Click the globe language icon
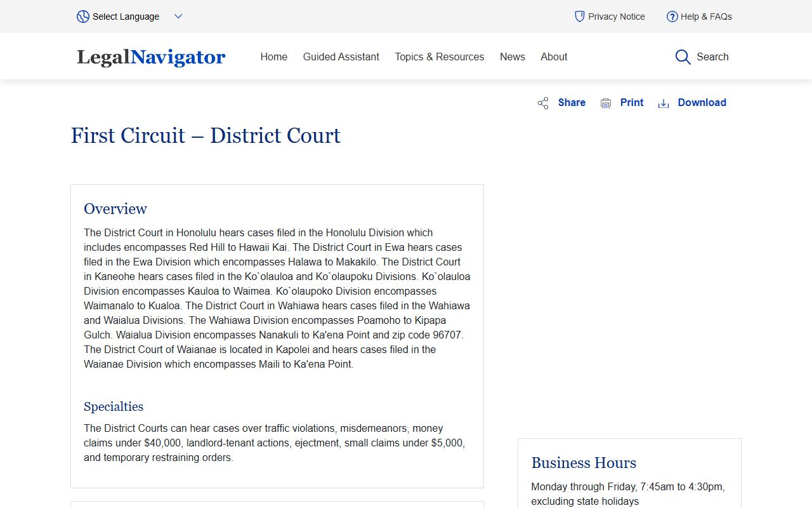 coord(83,17)
